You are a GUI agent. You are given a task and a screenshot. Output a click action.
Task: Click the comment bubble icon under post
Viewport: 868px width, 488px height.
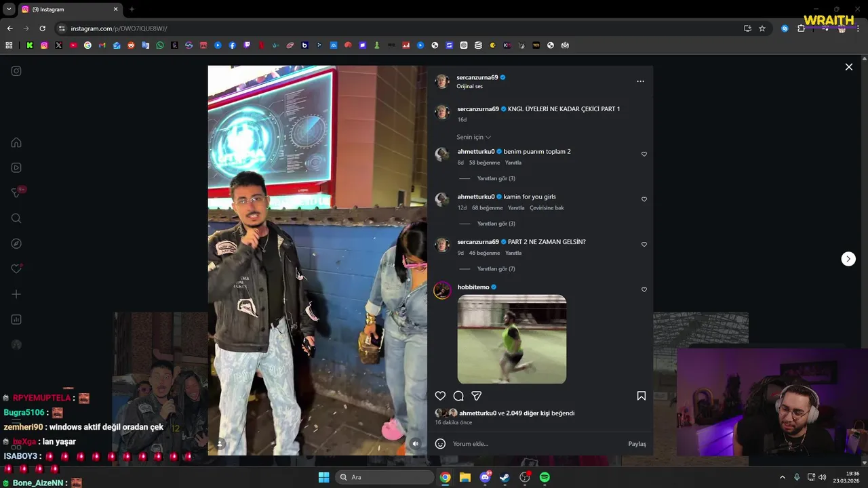point(458,396)
